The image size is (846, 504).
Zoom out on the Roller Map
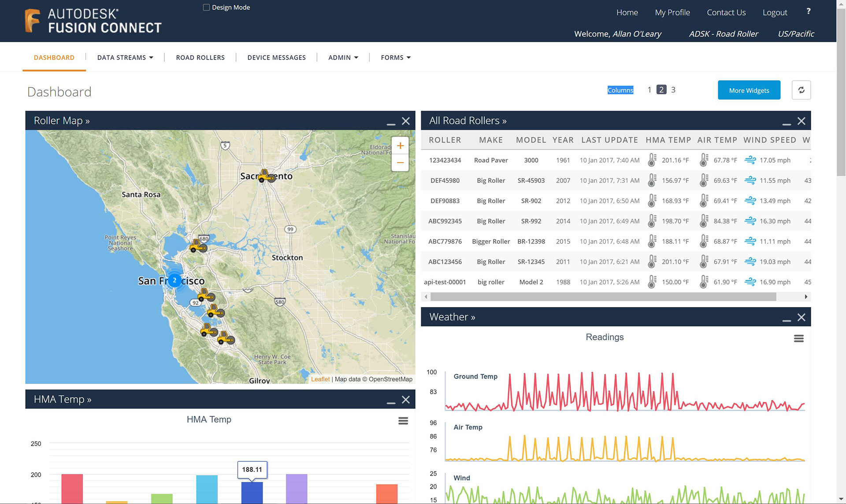400,163
